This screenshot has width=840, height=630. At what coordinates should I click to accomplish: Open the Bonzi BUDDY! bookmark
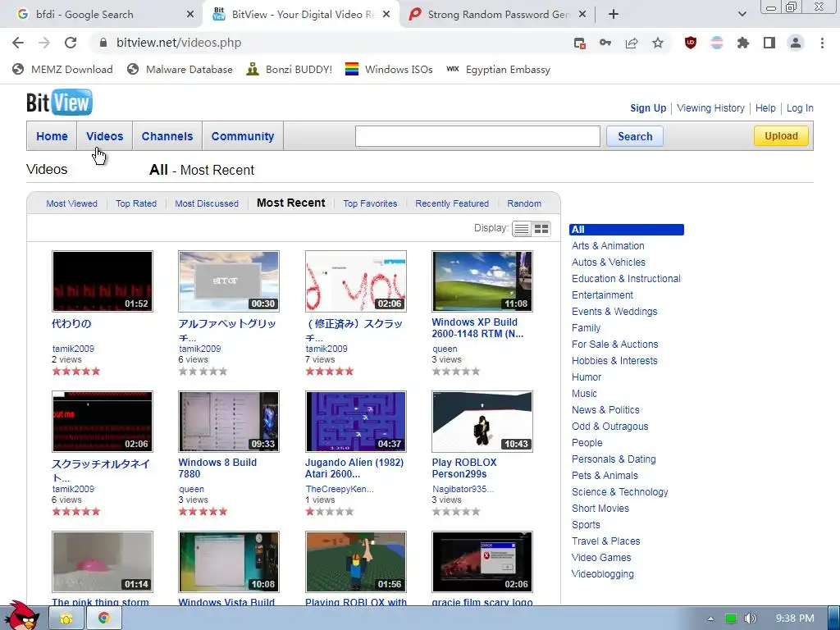click(x=290, y=70)
